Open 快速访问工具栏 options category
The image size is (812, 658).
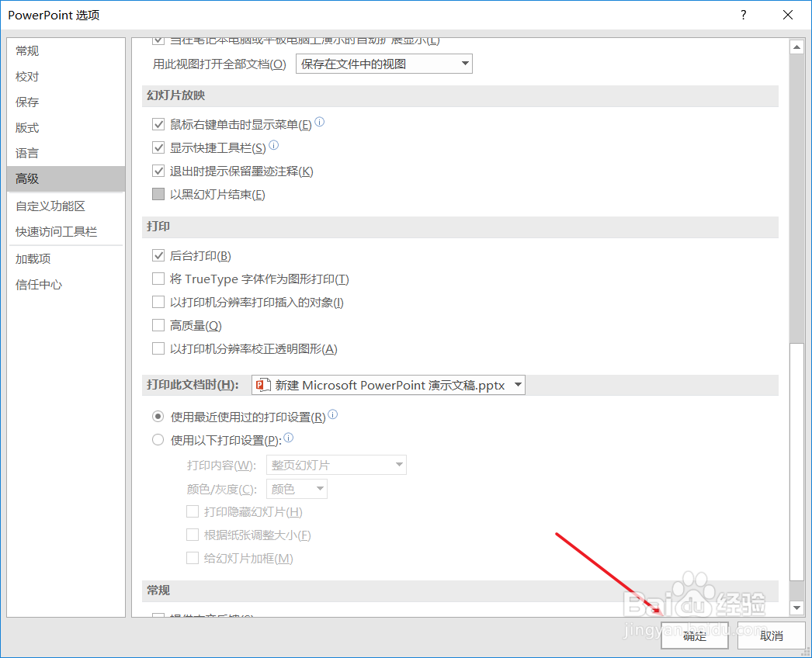tap(66, 231)
